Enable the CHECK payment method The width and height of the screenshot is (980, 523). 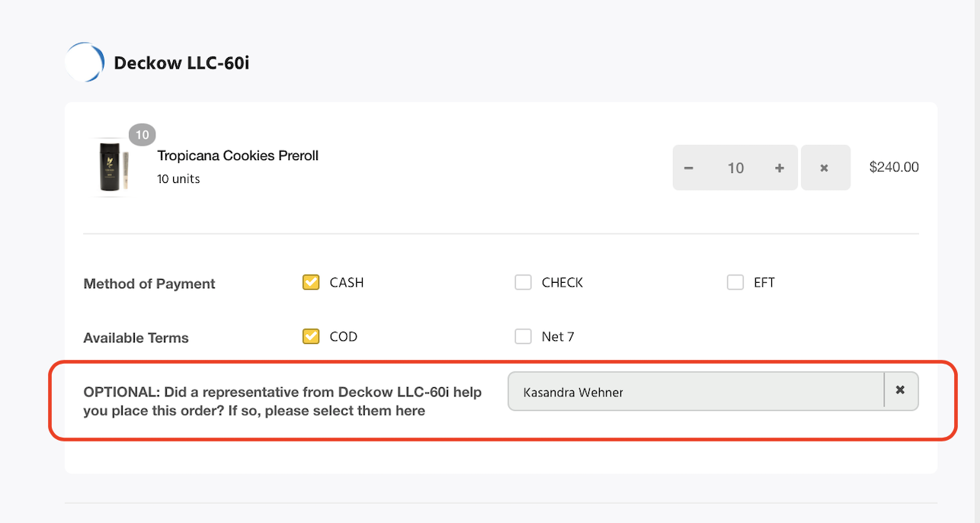[x=523, y=283]
